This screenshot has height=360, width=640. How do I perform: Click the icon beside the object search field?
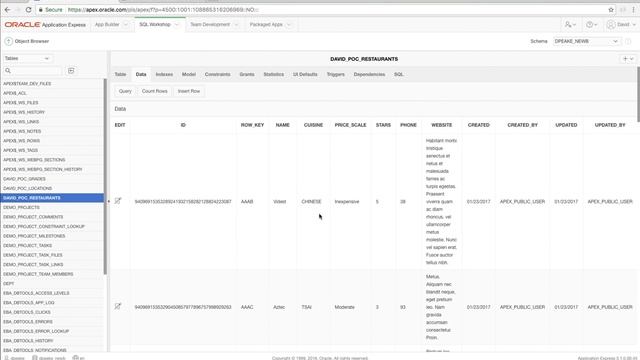pos(71,71)
